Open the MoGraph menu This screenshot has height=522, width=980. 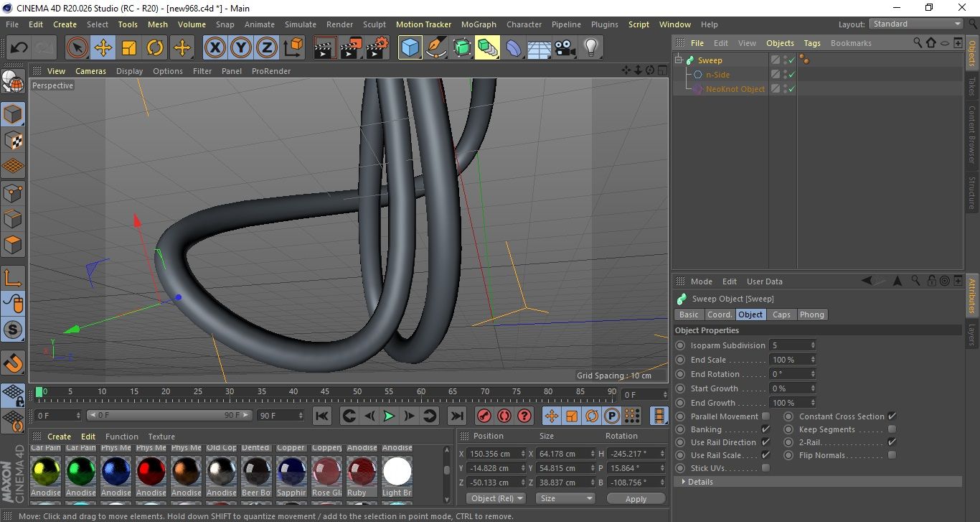[x=479, y=24]
